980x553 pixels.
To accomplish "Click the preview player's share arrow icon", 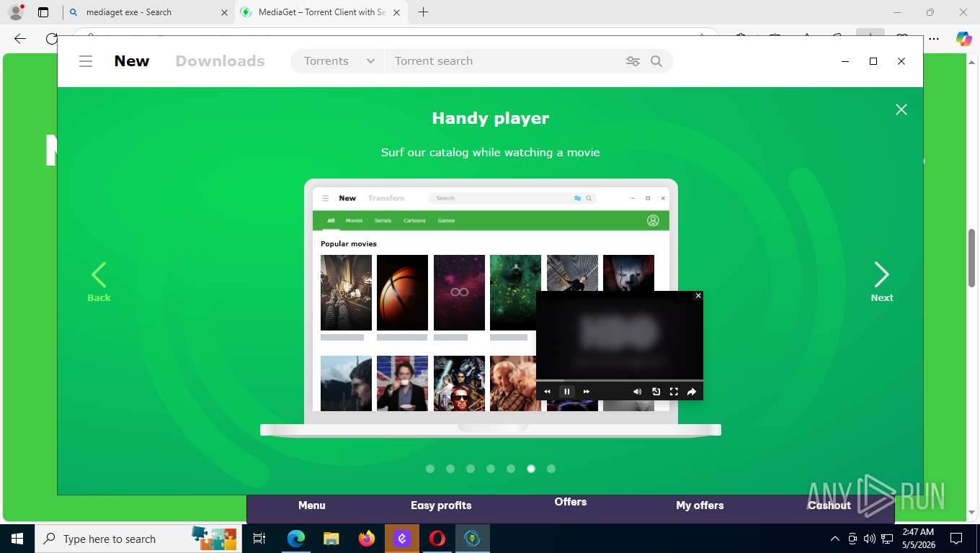I will 692,392.
